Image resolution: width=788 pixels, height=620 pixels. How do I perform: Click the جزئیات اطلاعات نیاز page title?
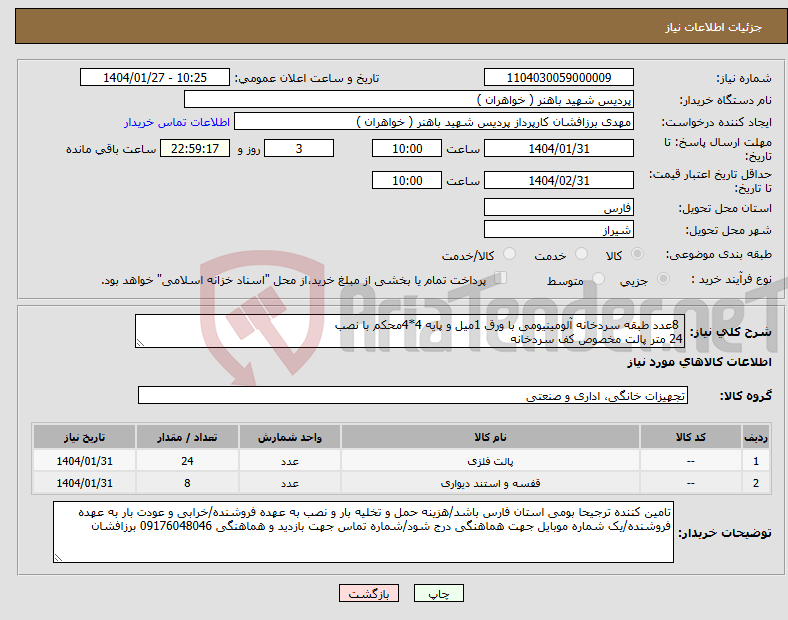click(714, 27)
